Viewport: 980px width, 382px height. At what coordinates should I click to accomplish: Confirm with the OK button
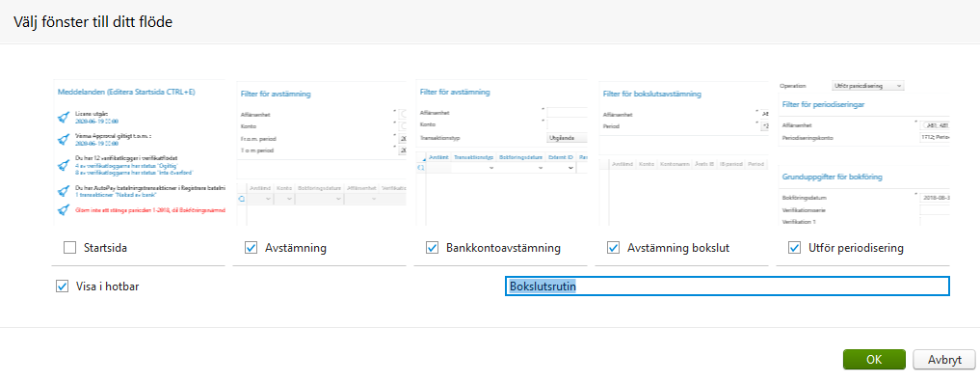point(874,360)
